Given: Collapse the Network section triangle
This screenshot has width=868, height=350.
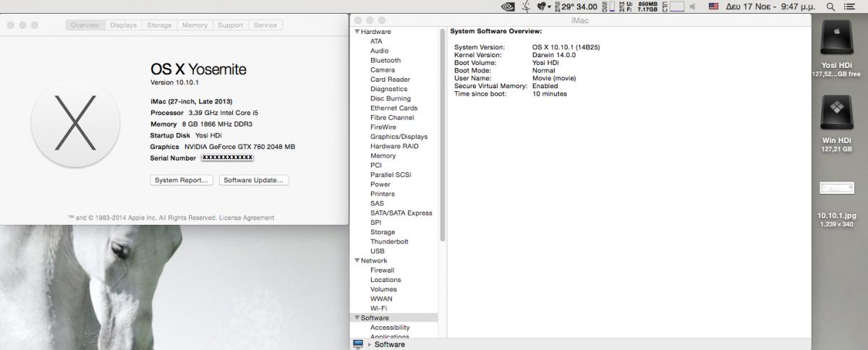Looking at the screenshot, I should (357, 260).
